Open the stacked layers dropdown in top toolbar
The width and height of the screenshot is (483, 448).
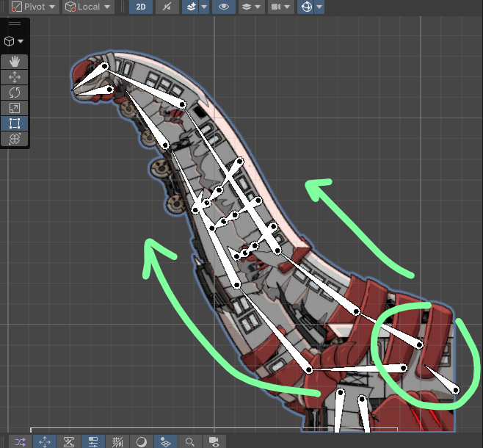click(x=252, y=7)
